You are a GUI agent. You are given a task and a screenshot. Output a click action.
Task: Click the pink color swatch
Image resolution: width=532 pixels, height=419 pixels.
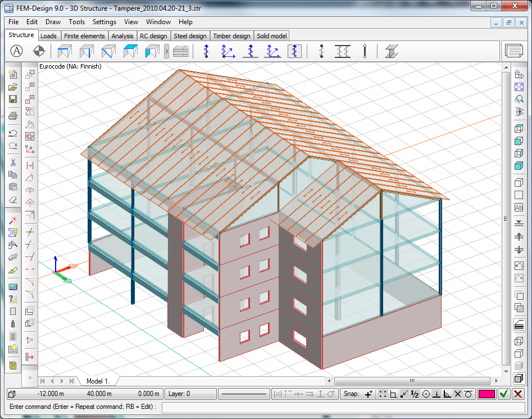click(486, 394)
